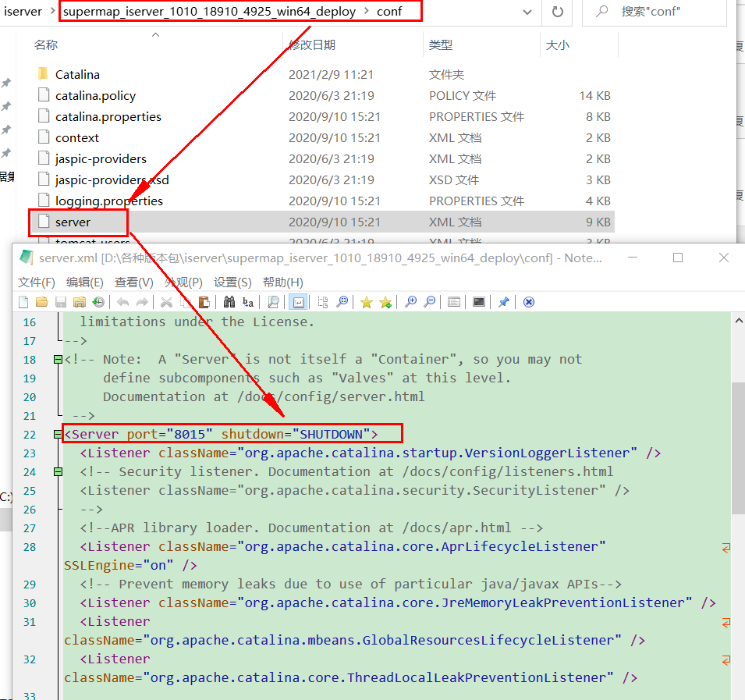Viewport: 745px width, 700px height.
Task: Click the Find binoculars icon
Action: click(x=229, y=302)
